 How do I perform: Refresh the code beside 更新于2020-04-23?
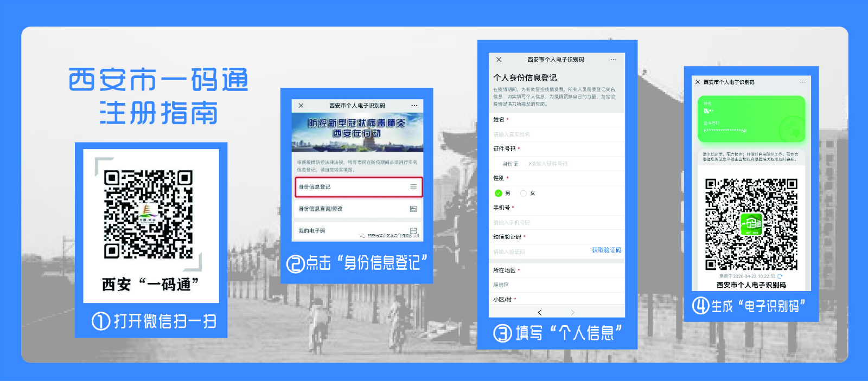click(x=780, y=276)
